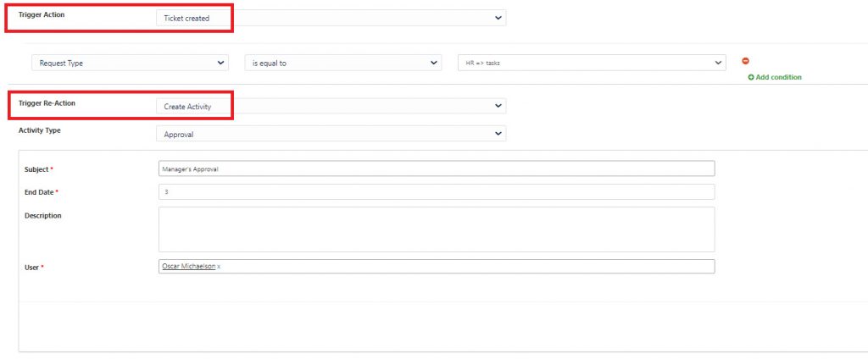Click the End Date input field
868x359 pixels.
pyautogui.click(x=437, y=192)
